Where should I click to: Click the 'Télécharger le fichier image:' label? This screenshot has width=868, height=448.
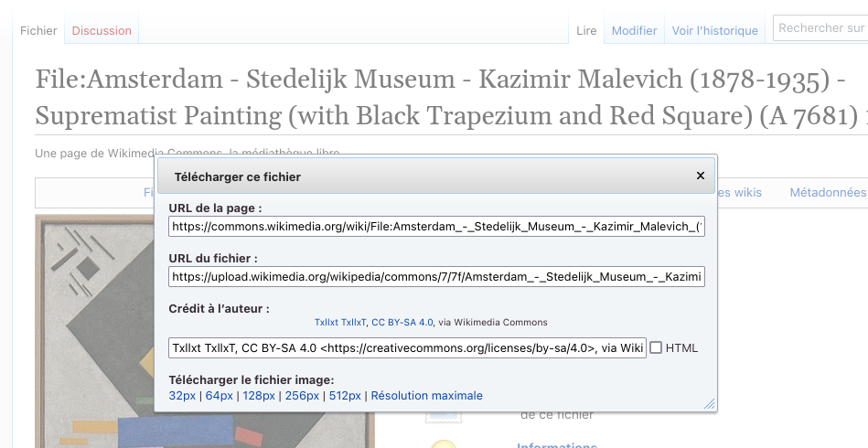tap(252, 380)
